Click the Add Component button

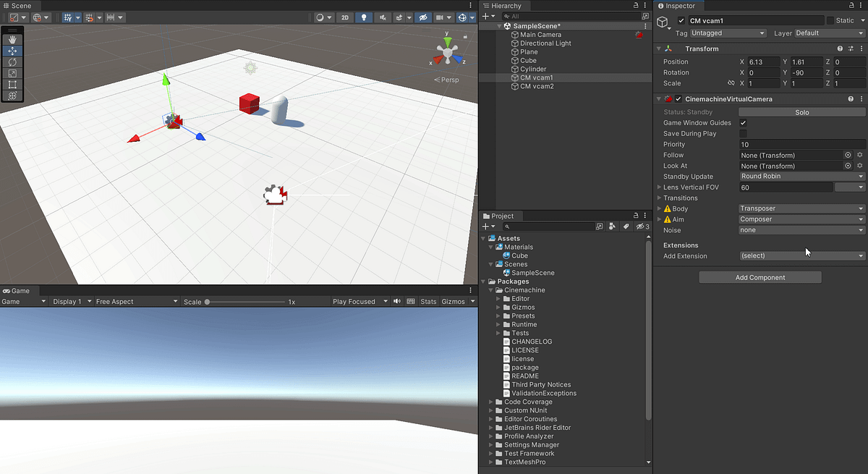[x=760, y=277]
